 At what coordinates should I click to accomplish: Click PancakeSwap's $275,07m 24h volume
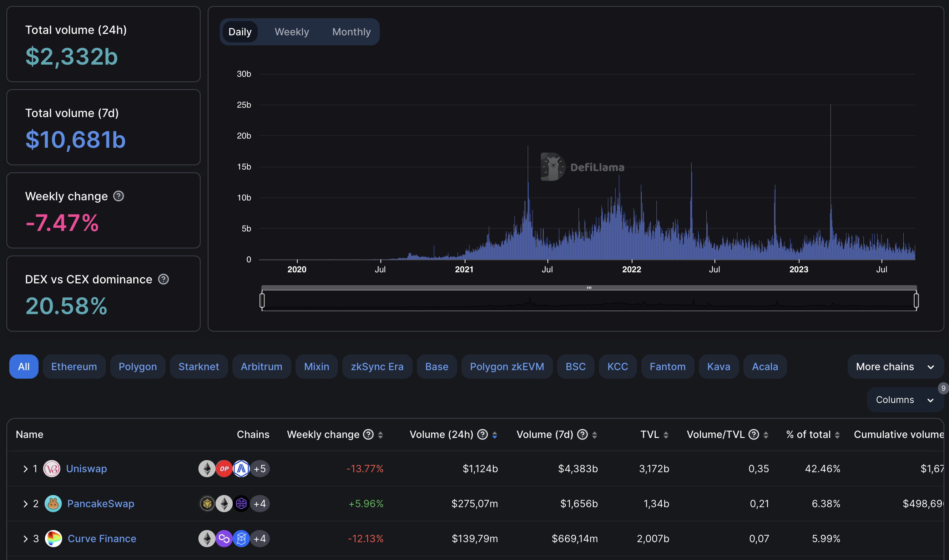coord(475,503)
